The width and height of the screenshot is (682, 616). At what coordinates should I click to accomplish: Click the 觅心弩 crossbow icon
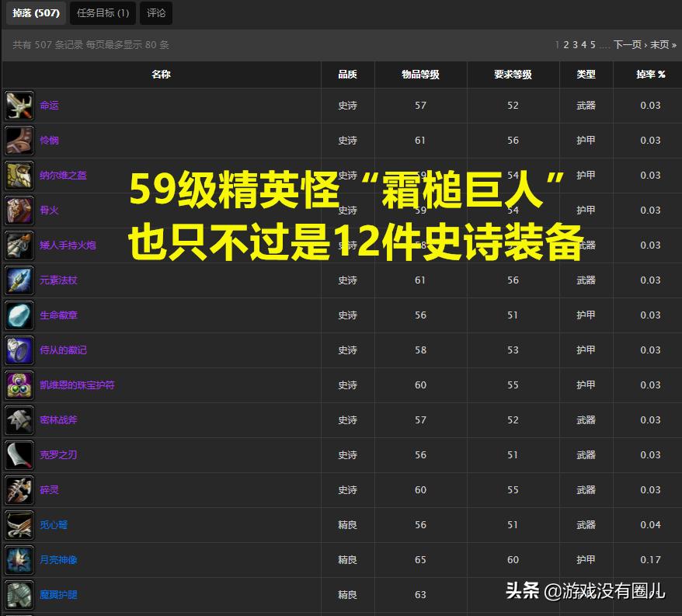point(19,524)
